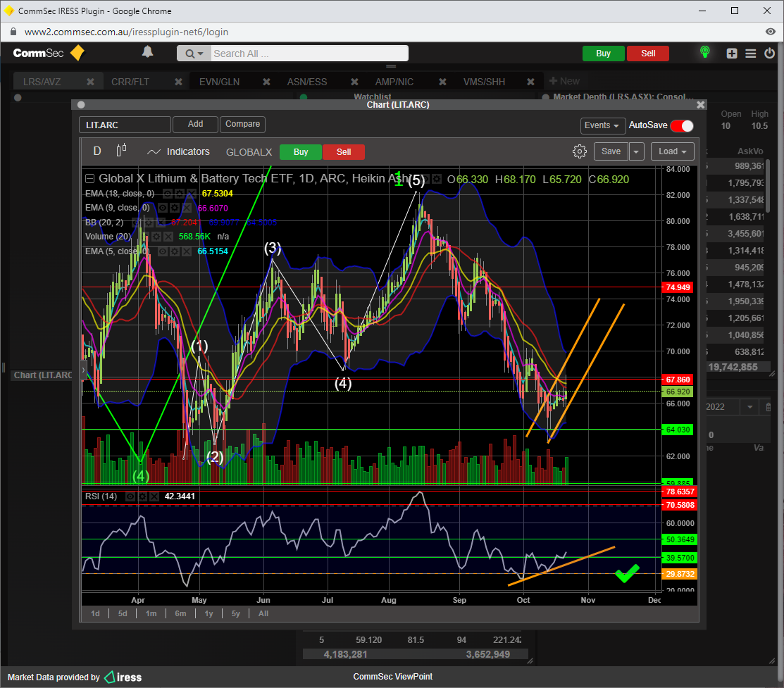Viewport: 784px width, 688px height.
Task: Toggle visibility of RSI (14) indicator
Action: click(130, 496)
